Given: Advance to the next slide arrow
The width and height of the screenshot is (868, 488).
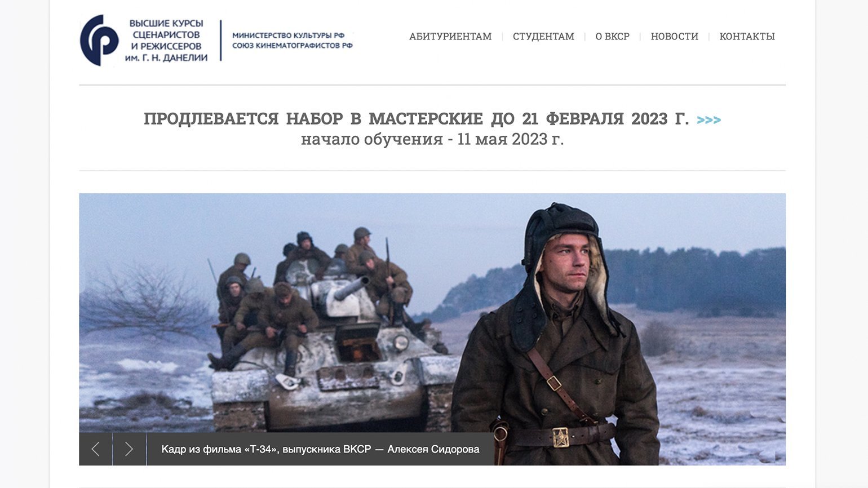Looking at the screenshot, I should [130, 449].
